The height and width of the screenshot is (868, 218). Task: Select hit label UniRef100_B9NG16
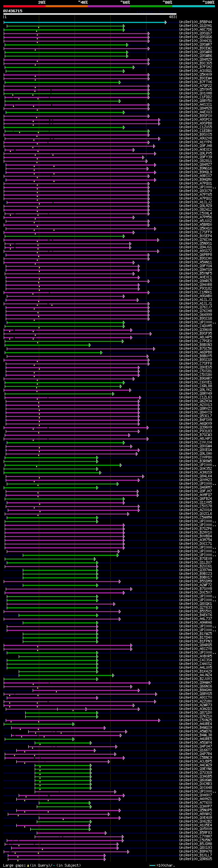pyautogui.click(x=196, y=169)
